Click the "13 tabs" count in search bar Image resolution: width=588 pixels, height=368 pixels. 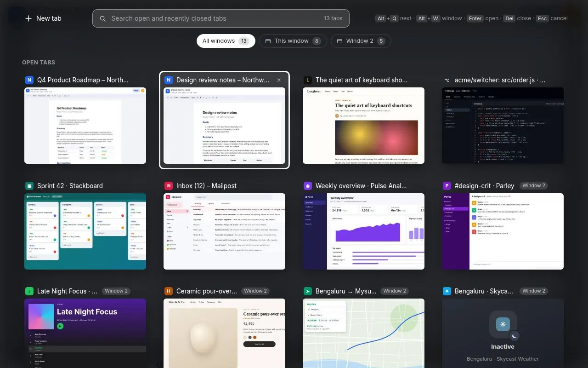(333, 18)
